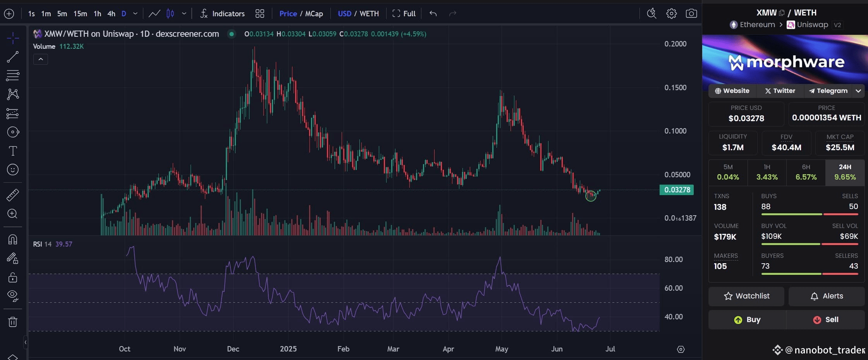The image size is (868, 360).
Task: Toggle the magnet snap mode
Action: point(13,240)
